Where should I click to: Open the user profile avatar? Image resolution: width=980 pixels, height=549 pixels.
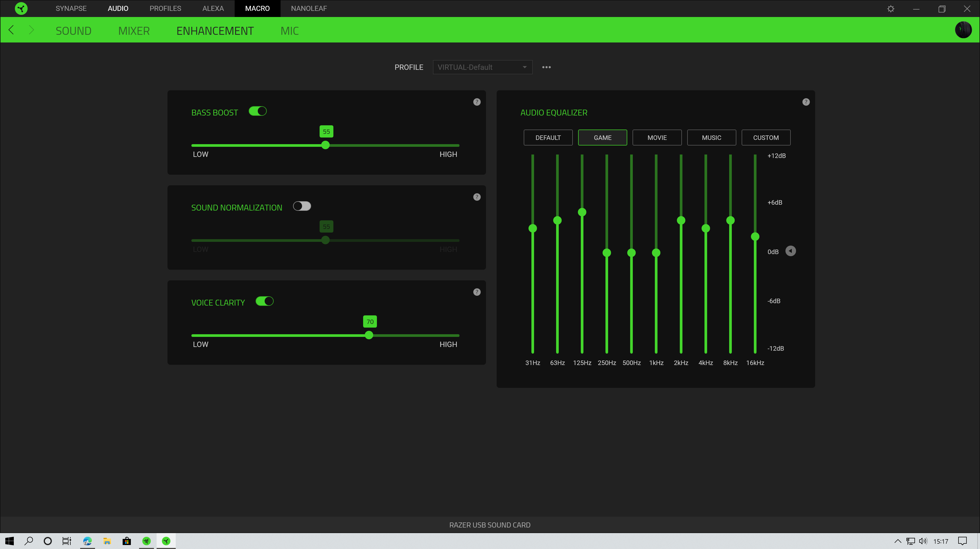(963, 30)
